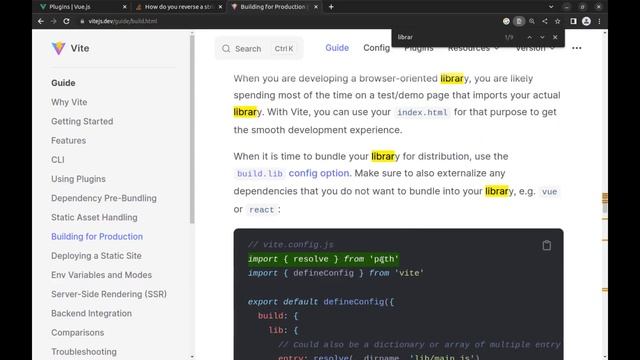Click the search magnifier icon in Search box
This screenshot has width=640, height=360.
(x=226, y=49)
